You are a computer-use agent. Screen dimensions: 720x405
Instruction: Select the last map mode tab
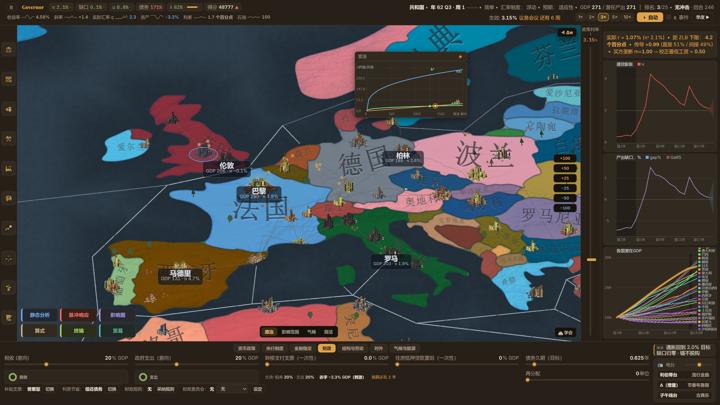(328, 332)
